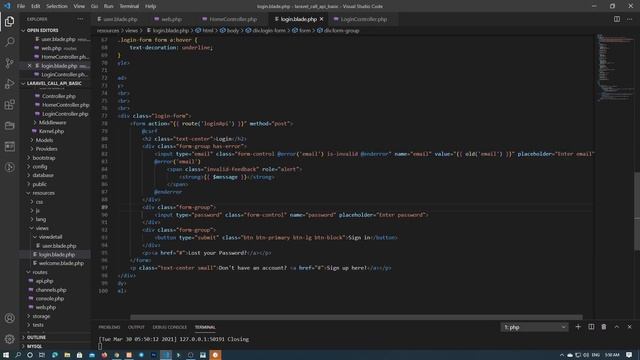Expand the config folder

coord(40,167)
